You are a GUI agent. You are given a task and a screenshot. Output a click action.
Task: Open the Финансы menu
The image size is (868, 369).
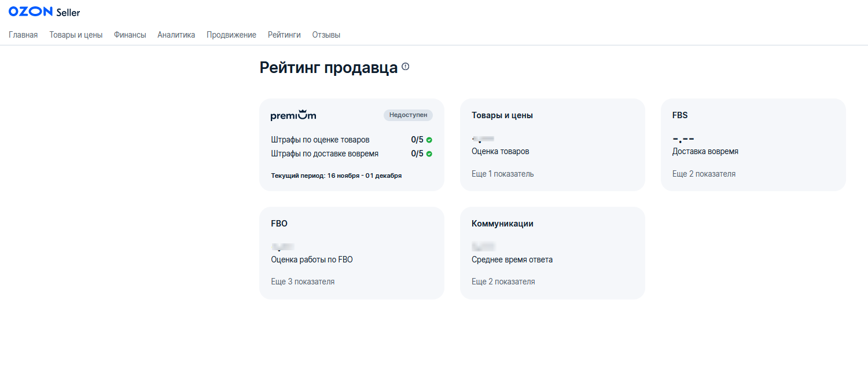130,35
